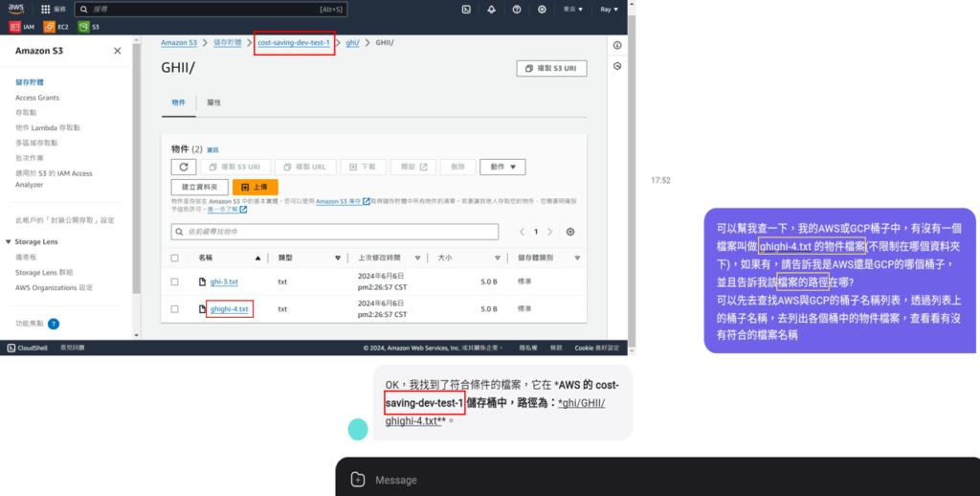Switch to the 屬性 tab
The height and width of the screenshot is (496, 980).
[x=213, y=102]
